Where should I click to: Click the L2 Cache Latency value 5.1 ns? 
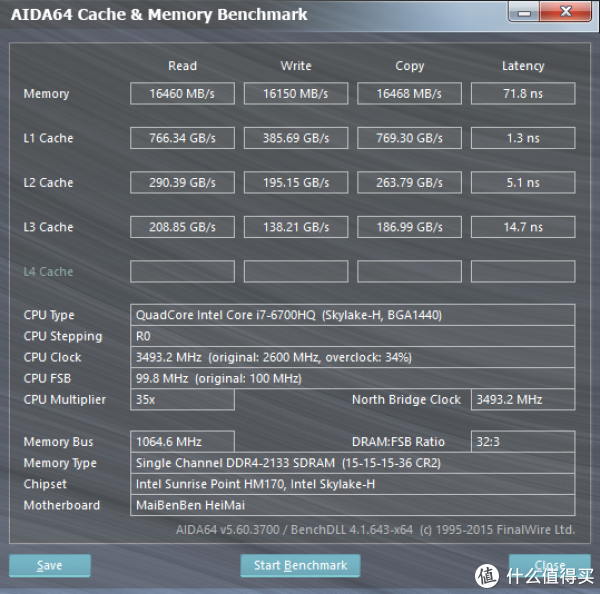click(x=523, y=183)
